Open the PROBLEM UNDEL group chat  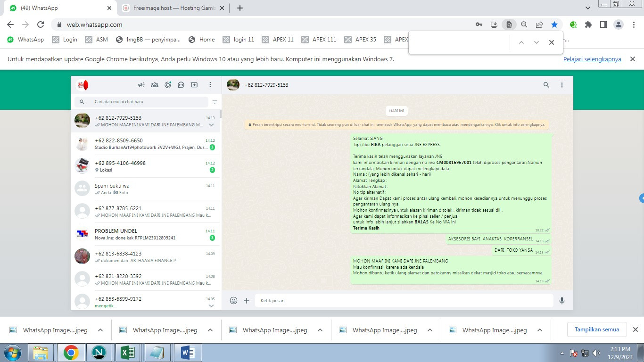coord(146,234)
